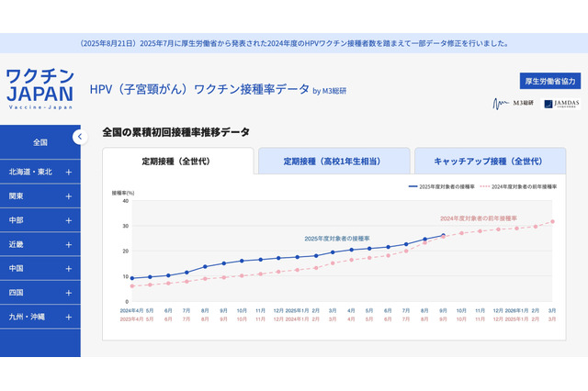Click the 厚生労働省協力 button

coord(549,81)
